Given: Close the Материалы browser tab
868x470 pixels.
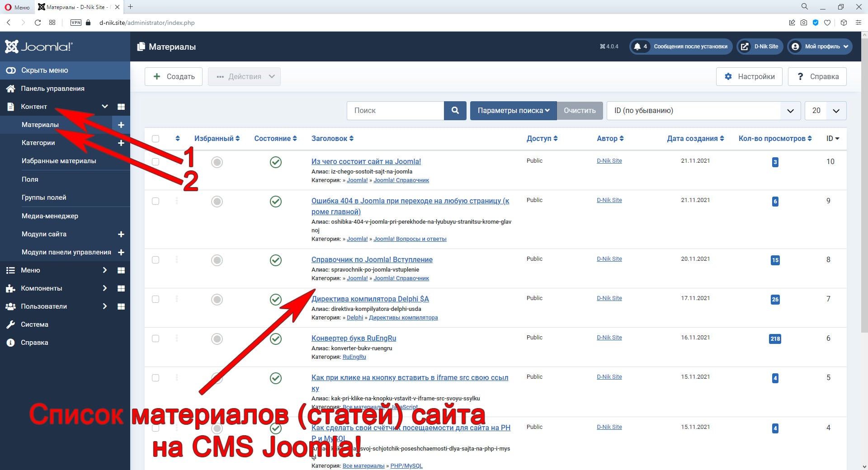Looking at the screenshot, I should pos(118,7).
